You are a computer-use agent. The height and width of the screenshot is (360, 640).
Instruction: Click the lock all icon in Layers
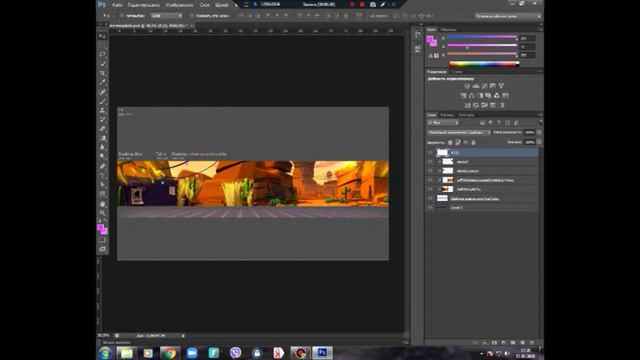(x=473, y=142)
